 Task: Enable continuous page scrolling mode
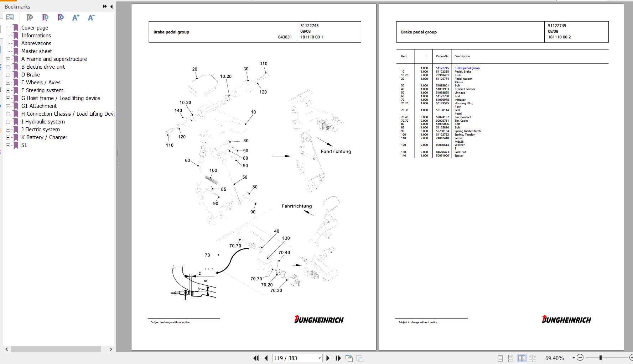(x=510, y=358)
